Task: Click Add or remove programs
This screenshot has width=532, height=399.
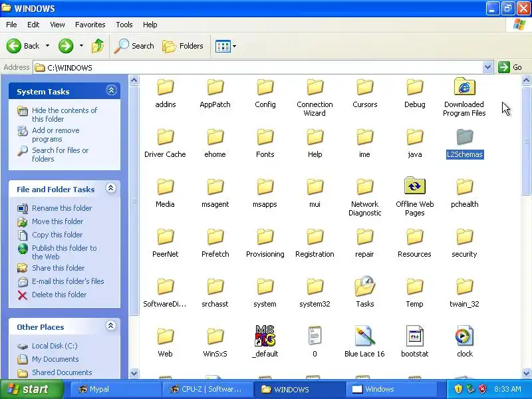Action: [56, 135]
